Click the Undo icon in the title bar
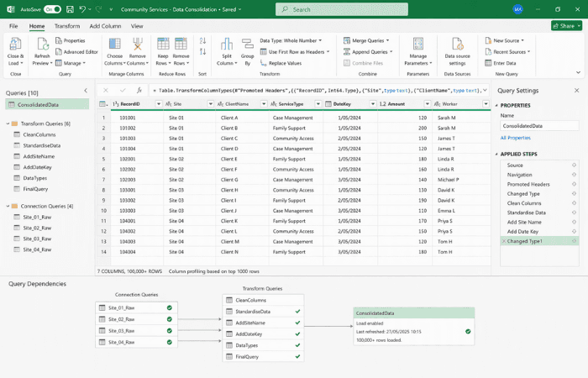Image resolution: width=588 pixels, height=378 pixels. click(82, 9)
